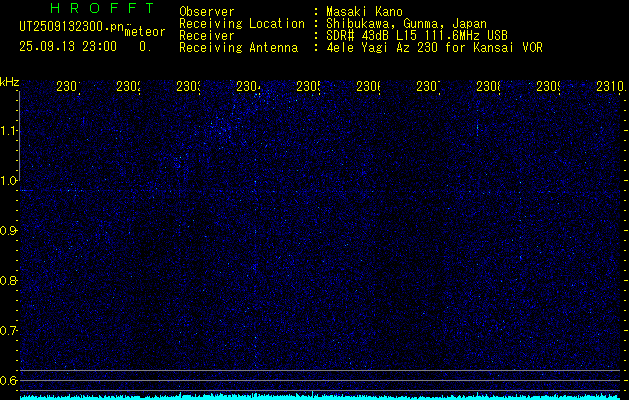Click the 2302 time marker

(x=128, y=86)
